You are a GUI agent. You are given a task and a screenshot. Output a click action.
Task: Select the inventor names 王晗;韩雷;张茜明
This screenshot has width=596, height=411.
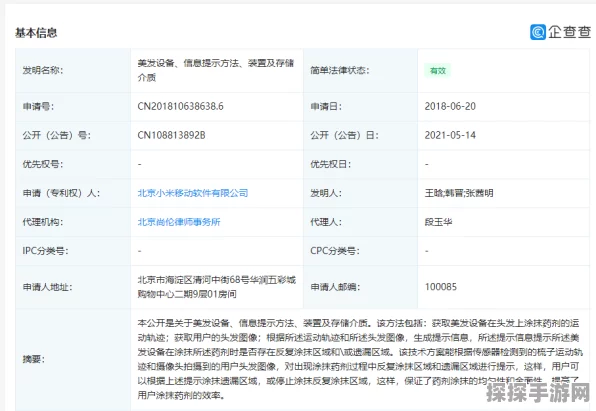coord(459,193)
